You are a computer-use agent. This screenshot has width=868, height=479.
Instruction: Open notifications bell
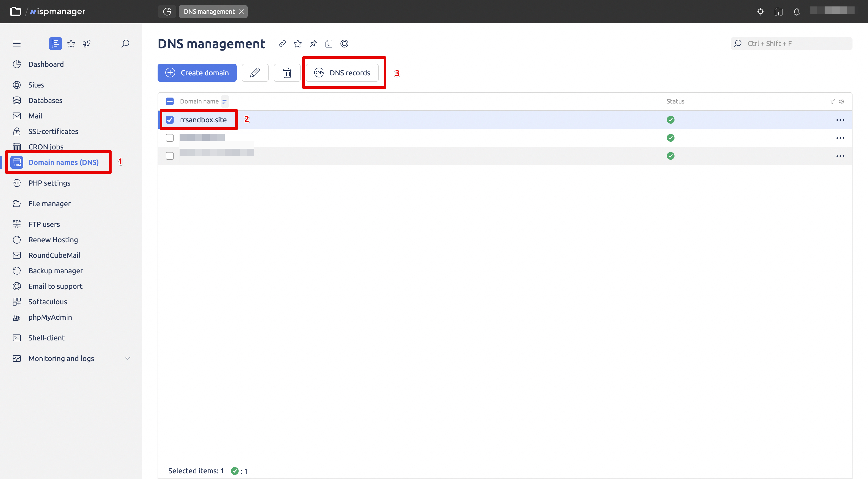click(796, 12)
